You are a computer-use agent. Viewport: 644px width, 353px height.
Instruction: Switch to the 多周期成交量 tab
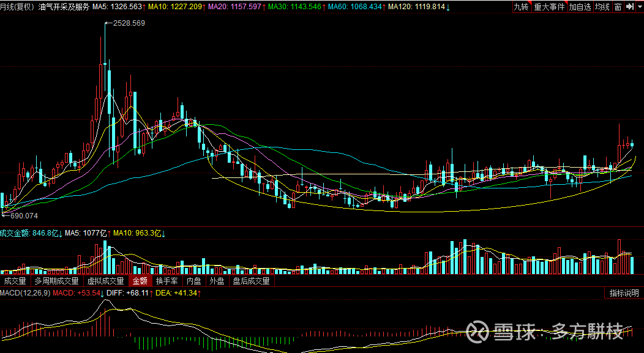[57, 281]
